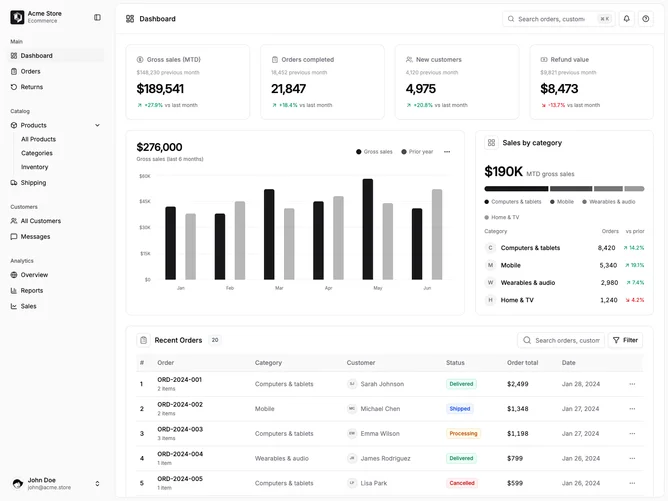Open help icon in top bar
This screenshot has width=668, height=501.
(x=646, y=19)
